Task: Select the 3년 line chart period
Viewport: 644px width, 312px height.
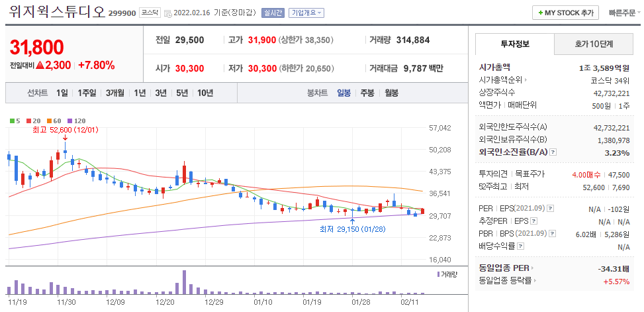Action: coord(161,93)
